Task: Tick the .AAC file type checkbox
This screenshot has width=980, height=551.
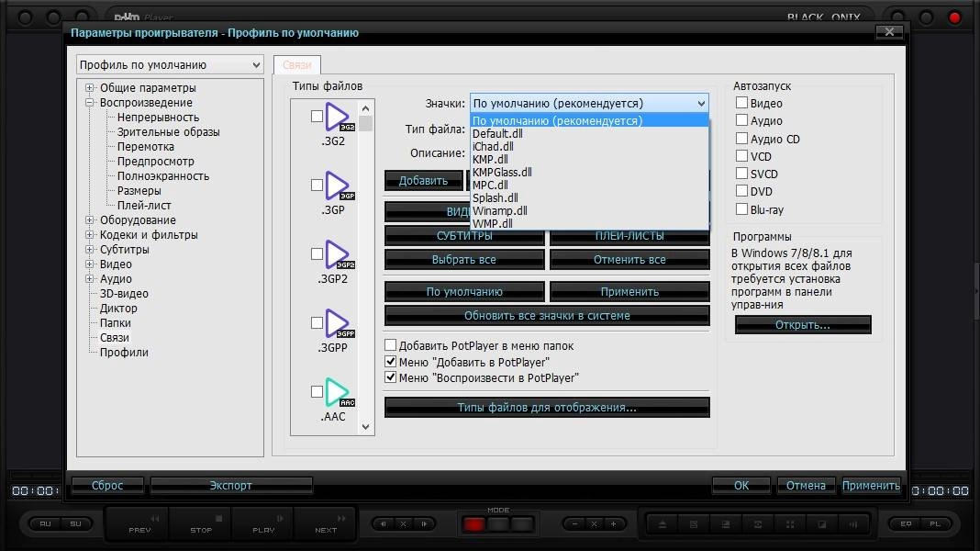Action: [317, 391]
